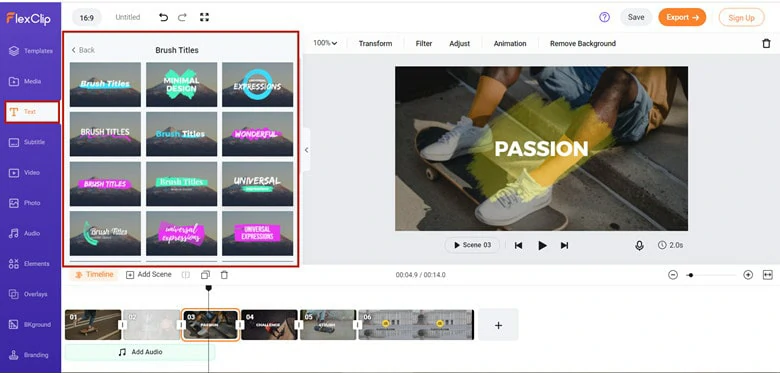Screen dimensions: 780x373
Task: Go Back from Brush Titles
Action: tap(83, 50)
